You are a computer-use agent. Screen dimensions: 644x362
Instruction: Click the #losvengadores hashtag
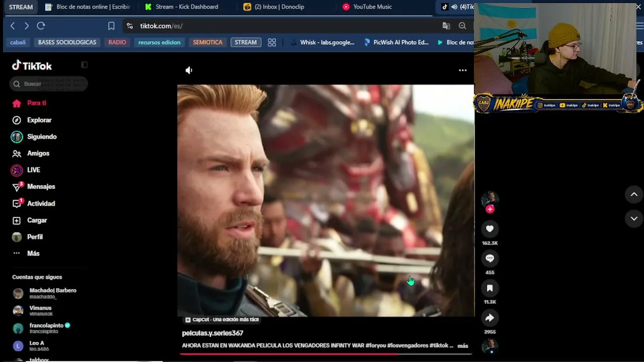(x=408, y=346)
